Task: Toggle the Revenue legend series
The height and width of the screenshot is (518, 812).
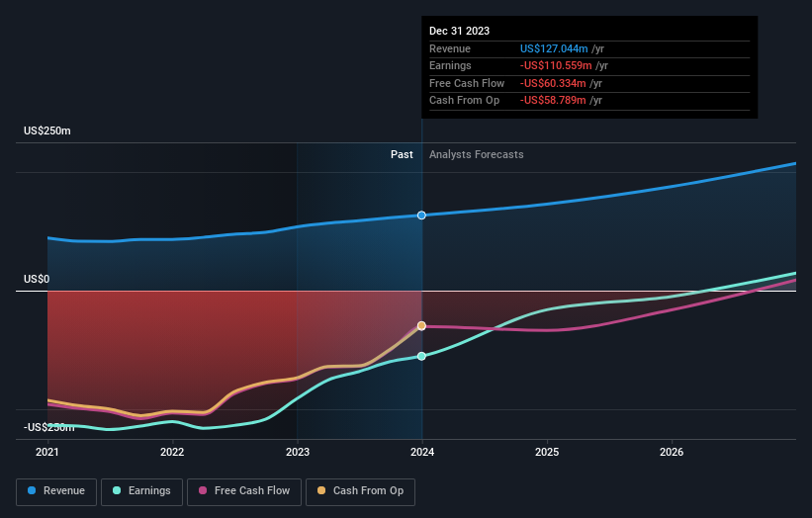Action: click(x=56, y=491)
